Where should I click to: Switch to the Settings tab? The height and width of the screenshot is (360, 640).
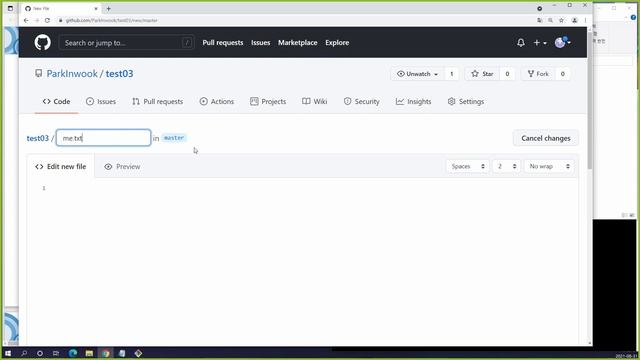pyautogui.click(x=466, y=102)
